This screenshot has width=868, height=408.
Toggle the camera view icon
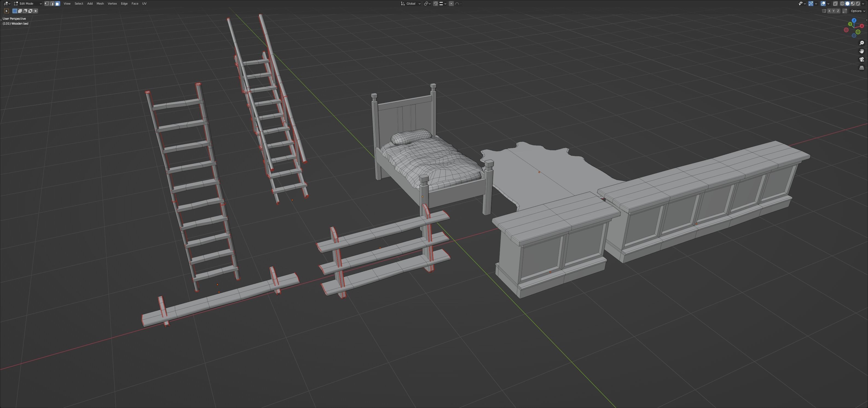[862, 59]
